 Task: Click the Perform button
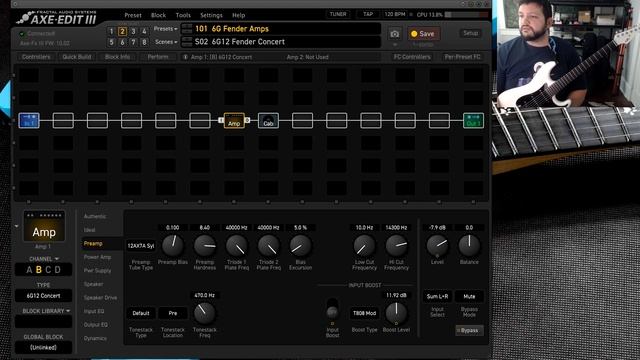[x=158, y=57]
